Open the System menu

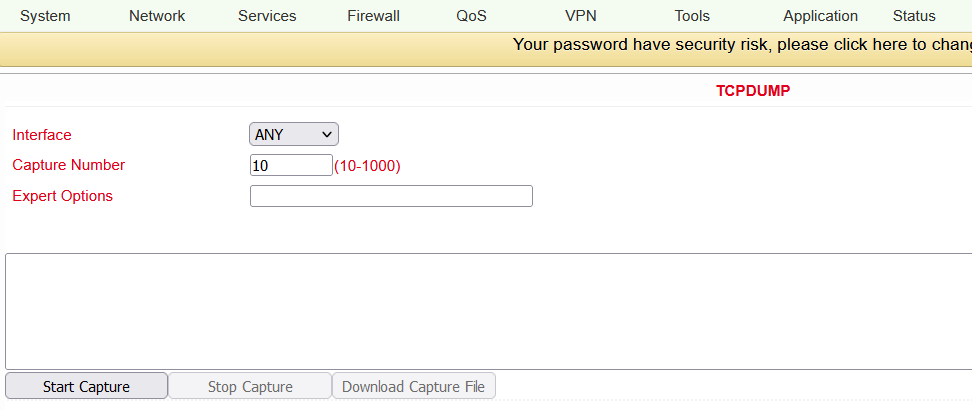tap(45, 16)
